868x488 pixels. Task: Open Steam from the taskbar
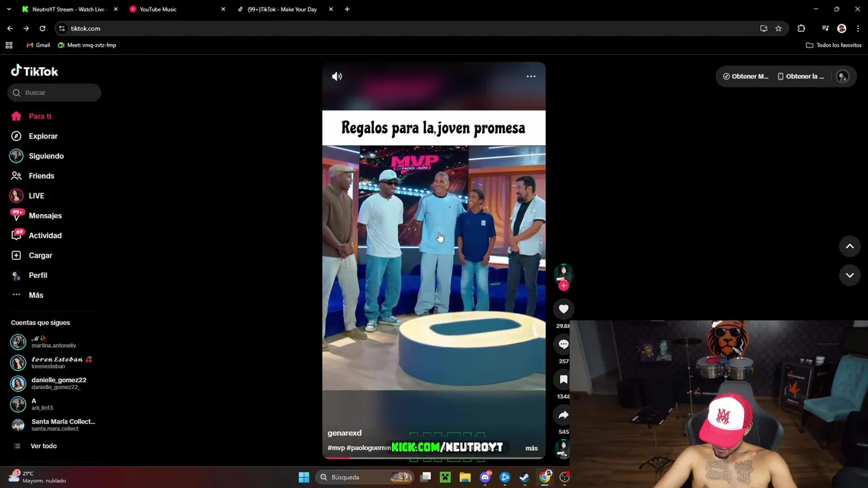coord(524,477)
